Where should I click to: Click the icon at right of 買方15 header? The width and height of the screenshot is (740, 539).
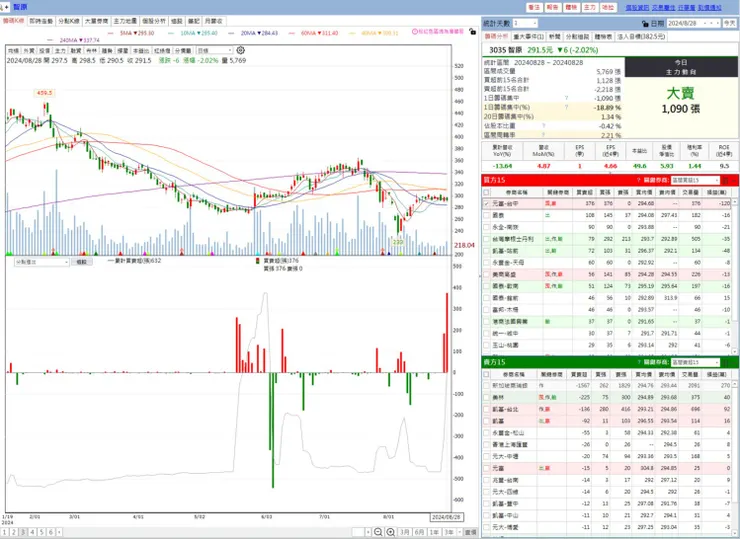(726, 180)
